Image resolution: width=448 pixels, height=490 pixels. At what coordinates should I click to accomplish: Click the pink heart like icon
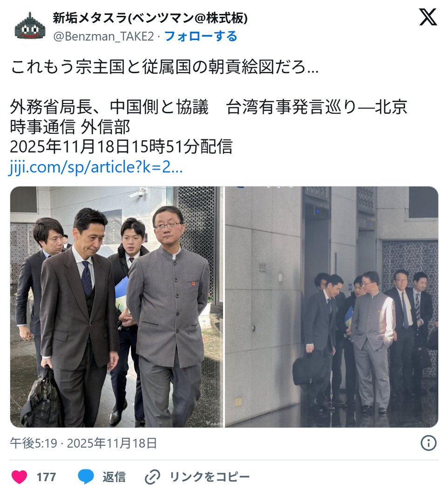(20, 477)
